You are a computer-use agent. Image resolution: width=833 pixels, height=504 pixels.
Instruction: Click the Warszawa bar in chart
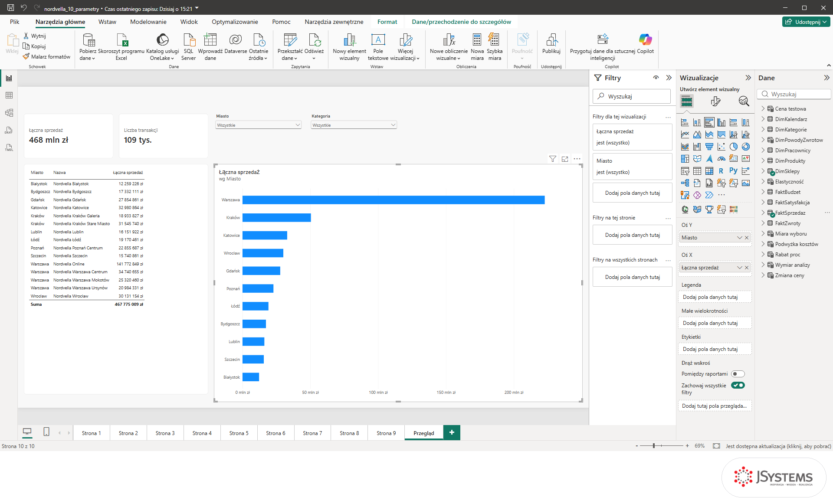[394, 200]
